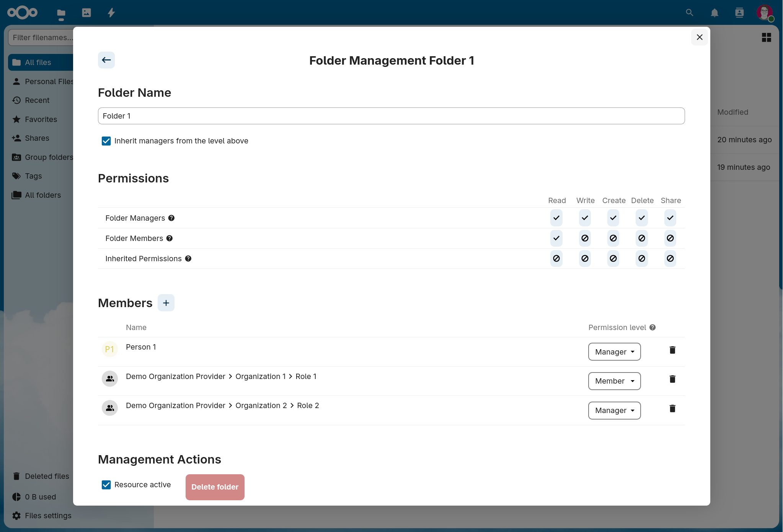Open Person 1 permission level dropdown
The height and width of the screenshot is (532, 783).
614,352
